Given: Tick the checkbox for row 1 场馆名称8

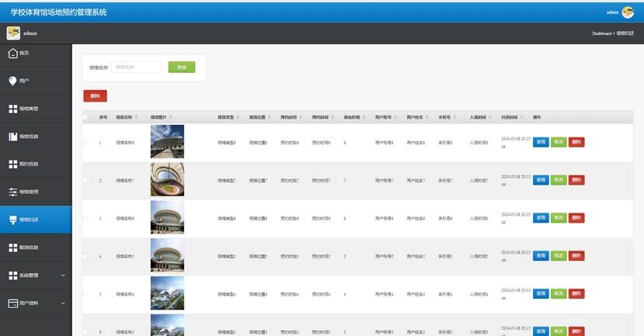Looking at the screenshot, I should click(x=85, y=143).
